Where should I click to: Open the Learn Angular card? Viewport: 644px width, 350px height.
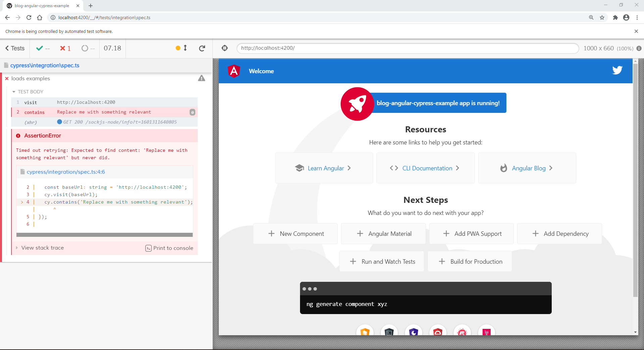324,168
